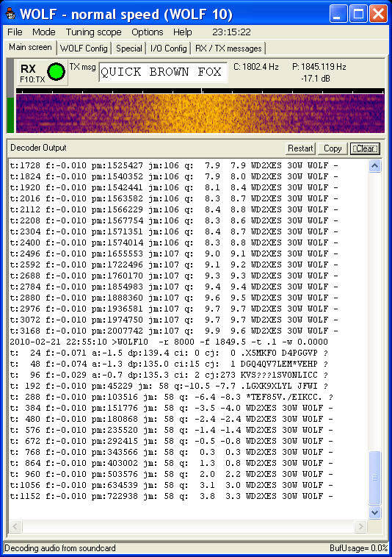This screenshot has height=557, width=392.
Task: Click the horizontal scrollbar right arrow
Action: [360, 526]
